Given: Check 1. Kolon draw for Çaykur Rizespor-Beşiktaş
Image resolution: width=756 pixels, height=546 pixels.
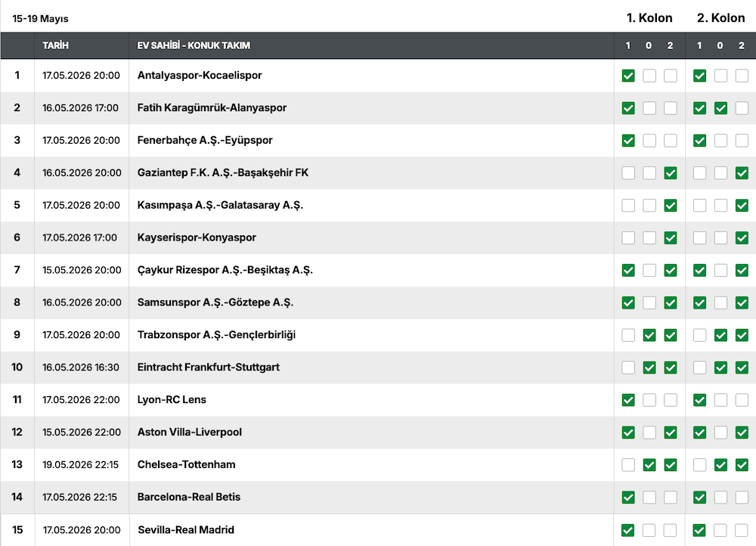Looking at the screenshot, I should pos(649,270).
